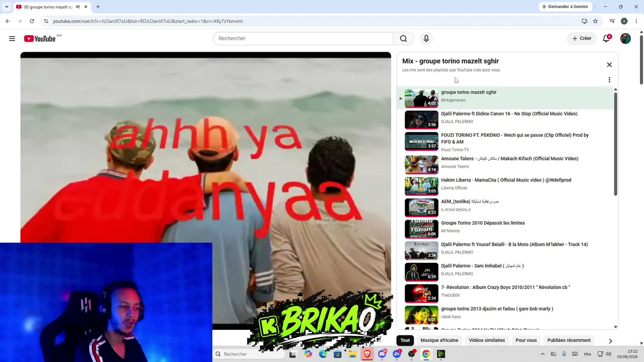Select the Pour vous filter chip

tap(526, 340)
